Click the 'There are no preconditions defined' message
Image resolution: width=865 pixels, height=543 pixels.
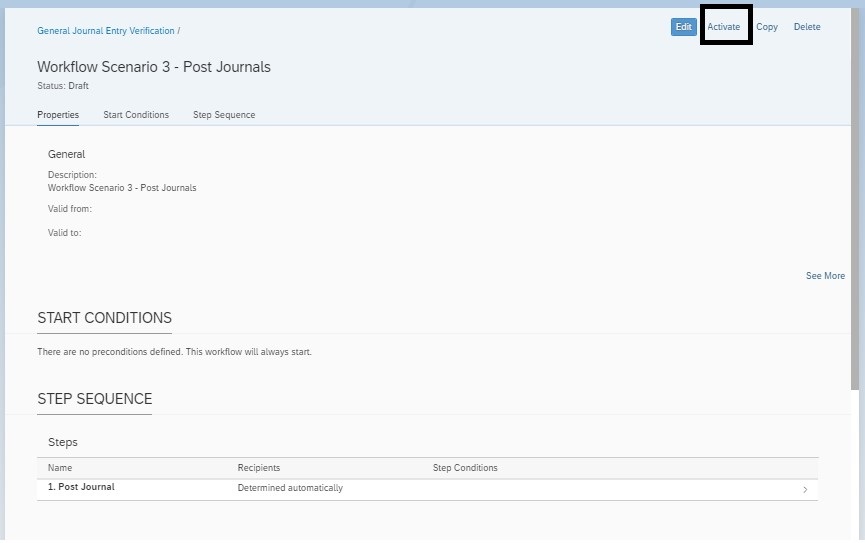[x=174, y=352]
